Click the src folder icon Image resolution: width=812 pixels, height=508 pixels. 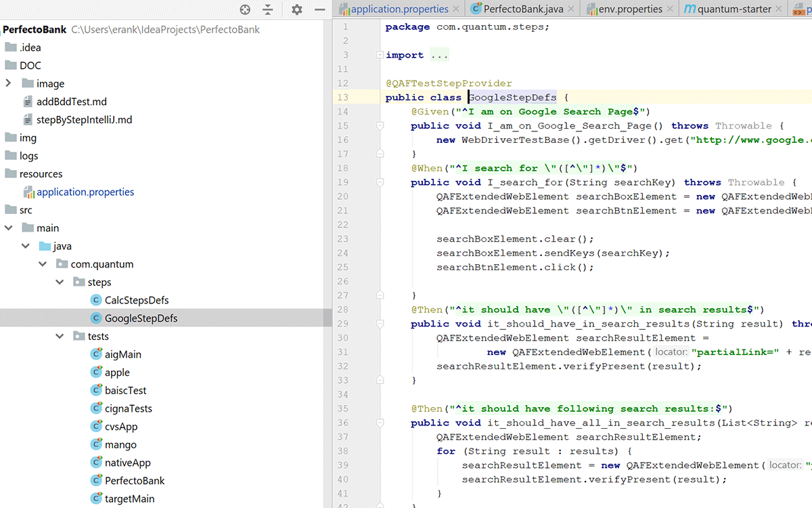click(11, 210)
